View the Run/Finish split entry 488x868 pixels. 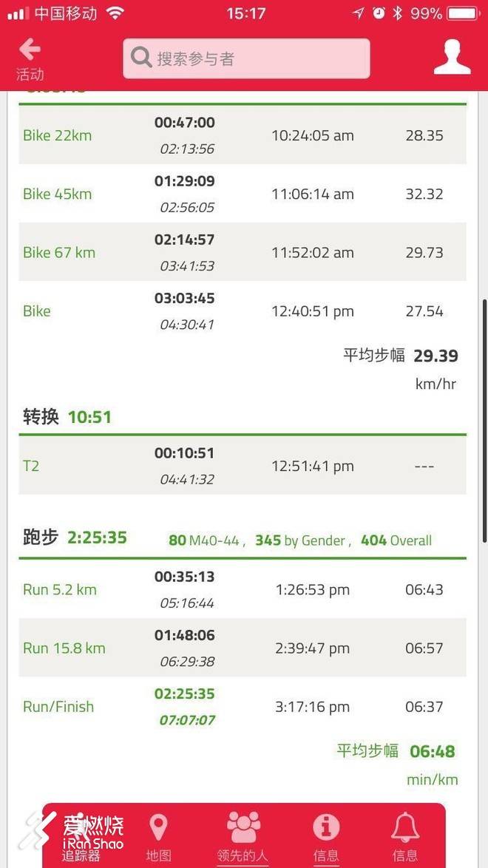click(x=244, y=706)
